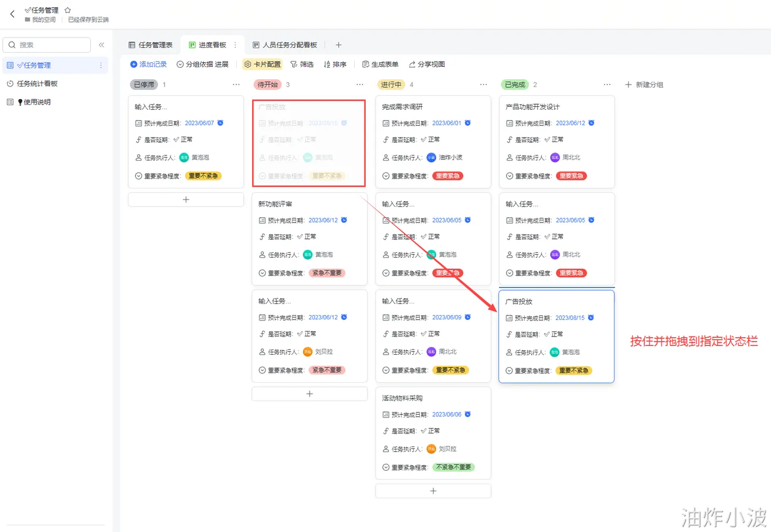
Task: Click red 重要紧急 tag on 产品功能开发设计 card
Action: (571, 176)
